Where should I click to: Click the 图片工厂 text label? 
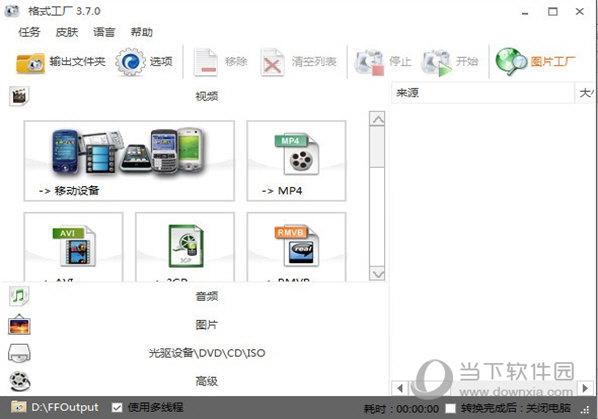tap(553, 61)
